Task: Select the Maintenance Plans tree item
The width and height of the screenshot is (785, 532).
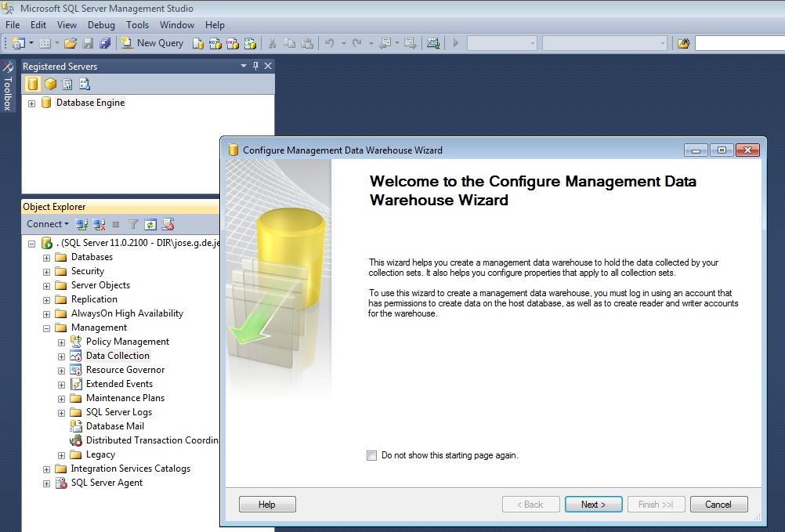Action: 125,398
